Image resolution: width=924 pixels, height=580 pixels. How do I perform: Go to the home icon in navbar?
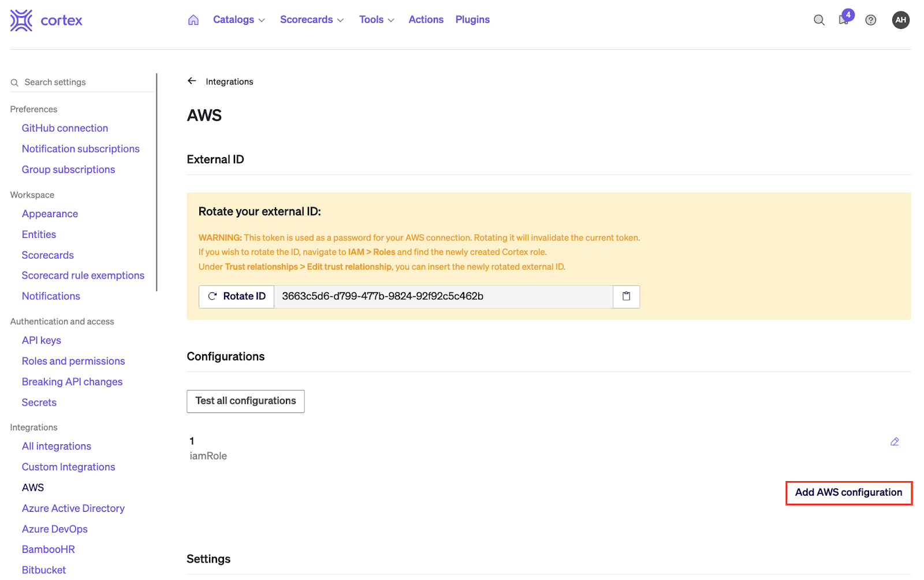coord(193,20)
